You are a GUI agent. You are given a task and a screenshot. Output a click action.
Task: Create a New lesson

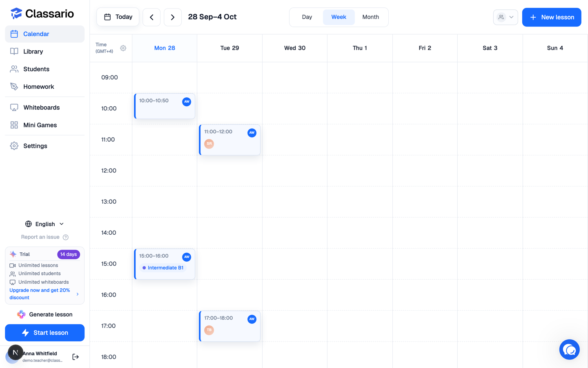552,17
